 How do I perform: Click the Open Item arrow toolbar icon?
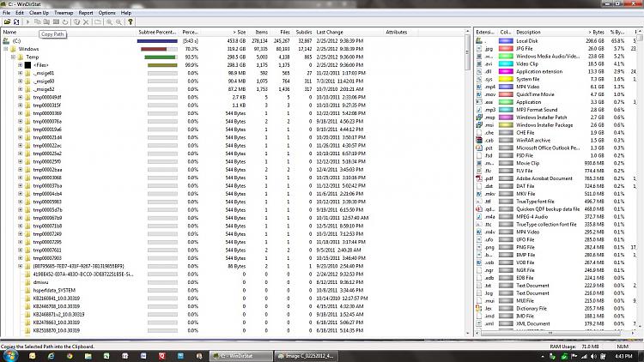(x=28, y=21)
